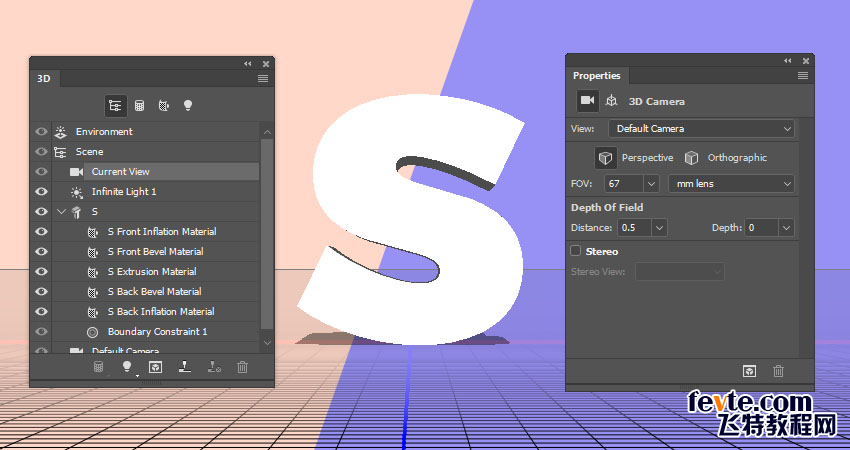
Task: Choose Orthographic camera mode label
Action: tap(737, 158)
